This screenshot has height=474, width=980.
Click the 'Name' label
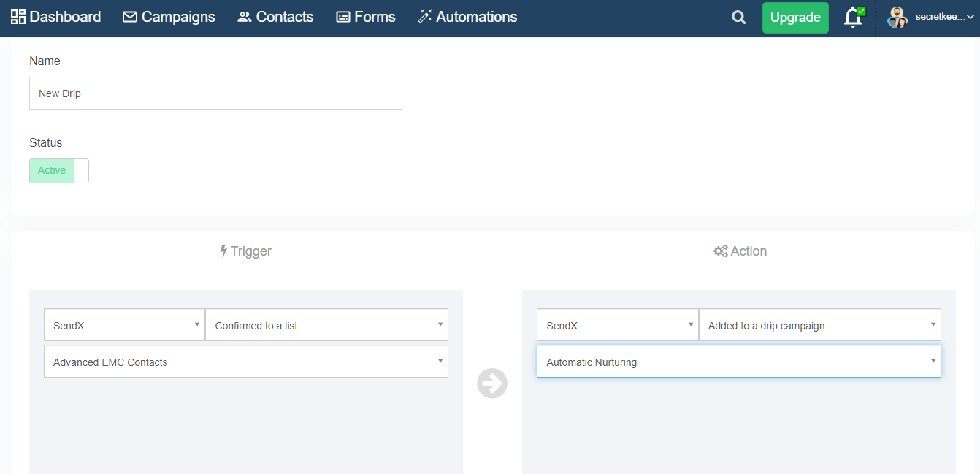point(45,61)
